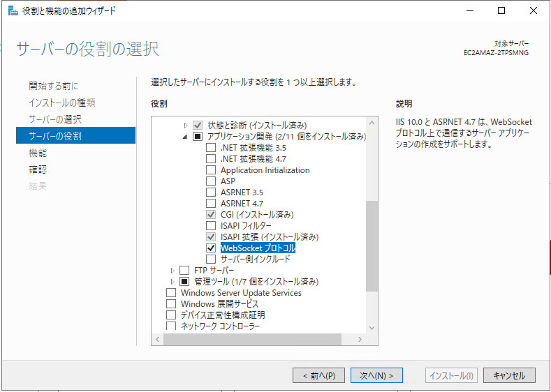Go to インストールの種類 step

(x=62, y=103)
